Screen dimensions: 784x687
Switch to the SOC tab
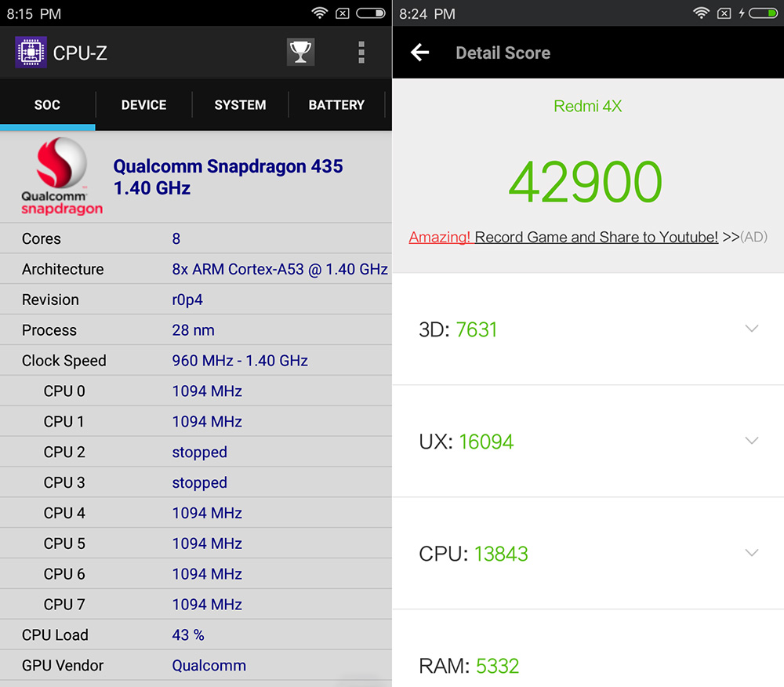coord(48,105)
